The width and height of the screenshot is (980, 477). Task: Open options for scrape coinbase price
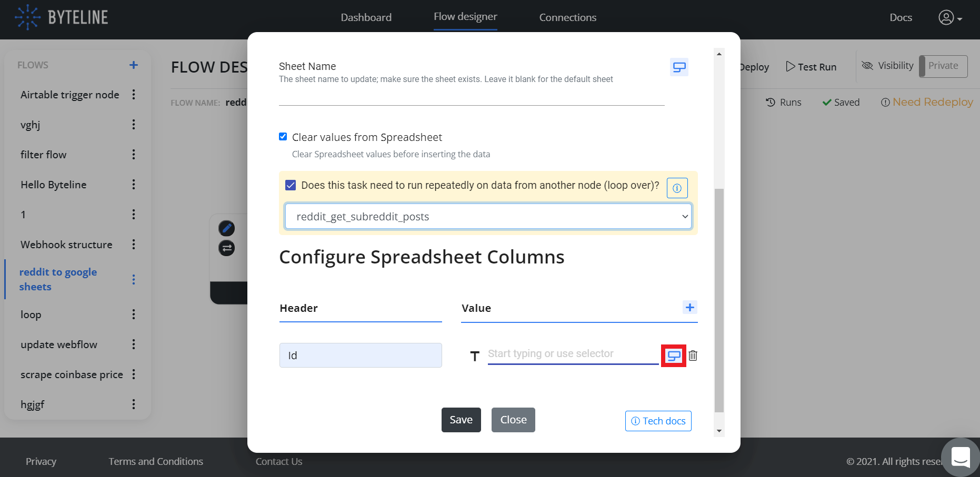coord(134,374)
